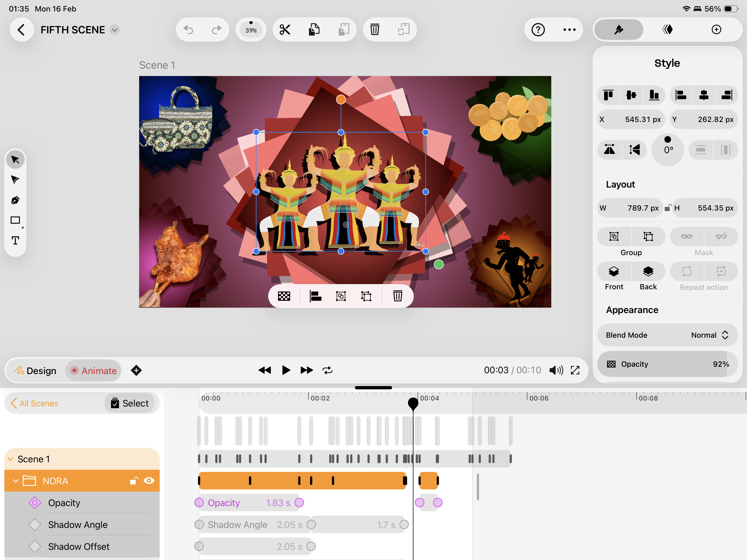Select the Text tool

15,240
